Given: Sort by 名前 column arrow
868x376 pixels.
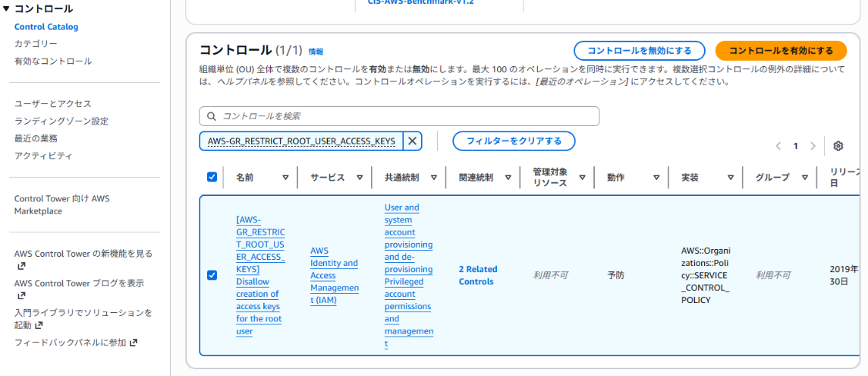Looking at the screenshot, I should pos(285,178).
